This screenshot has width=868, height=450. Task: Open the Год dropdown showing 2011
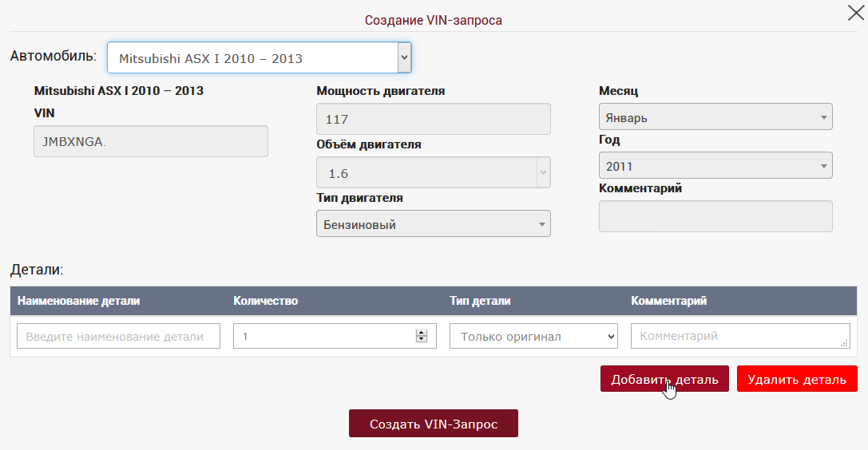[715, 166]
